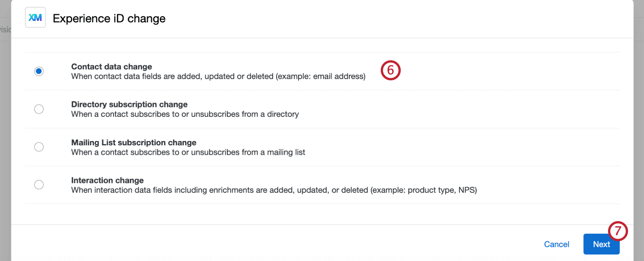Click the red annotation circle labeled 6
Screen dimensions: 644x261
point(391,70)
